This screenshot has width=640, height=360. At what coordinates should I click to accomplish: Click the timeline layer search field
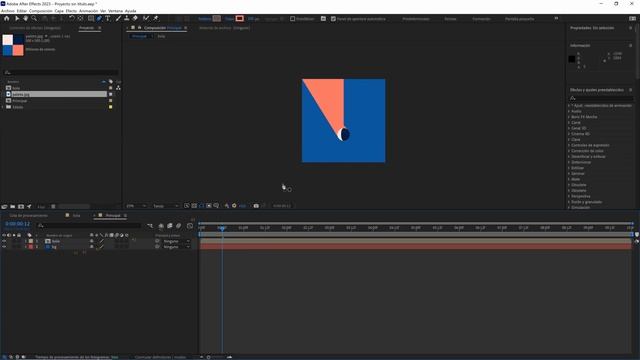[x=89, y=225]
